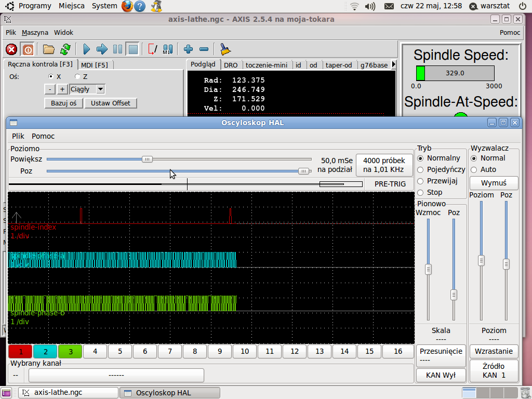
Task: Select oscilloscope channel 2 button
Action: [46, 352]
